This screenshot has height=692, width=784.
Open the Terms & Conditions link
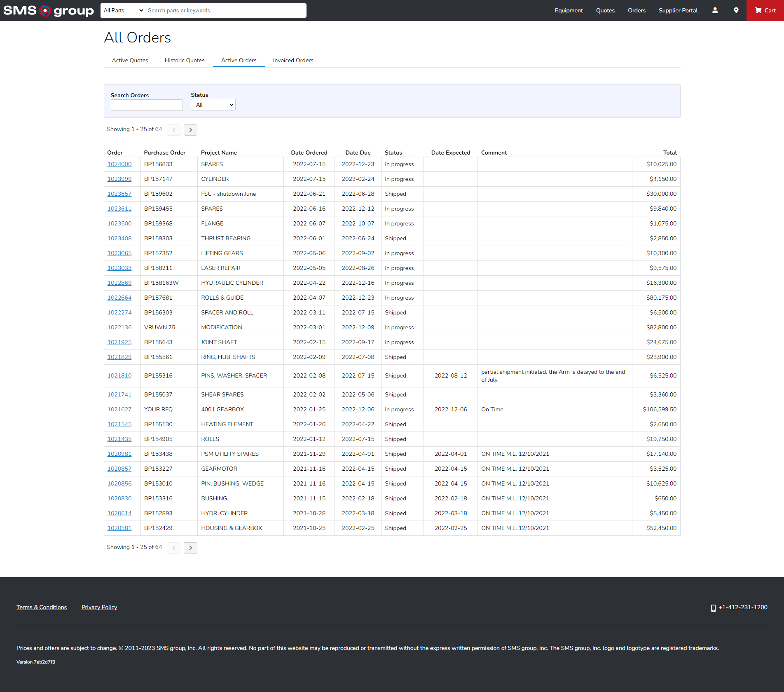click(42, 607)
